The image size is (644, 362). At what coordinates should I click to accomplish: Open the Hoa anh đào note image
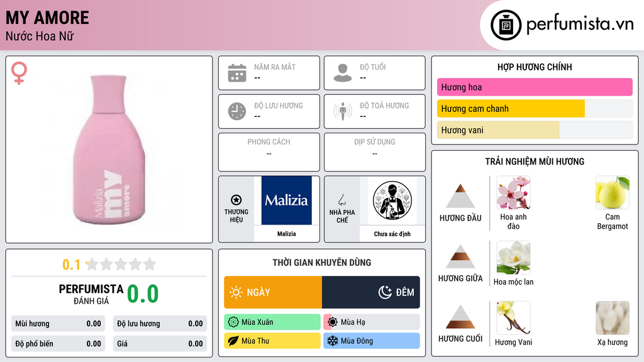(x=513, y=193)
